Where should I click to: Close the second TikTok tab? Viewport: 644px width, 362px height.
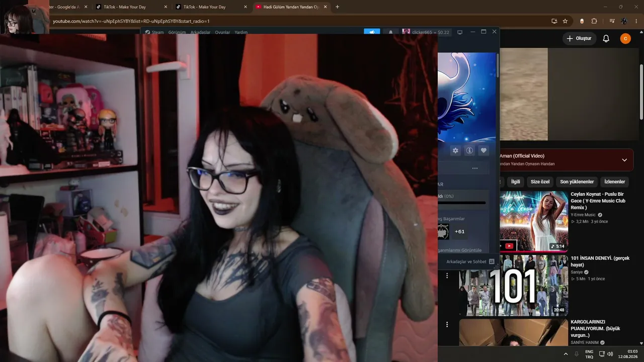pyautogui.click(x=246, y=7)
